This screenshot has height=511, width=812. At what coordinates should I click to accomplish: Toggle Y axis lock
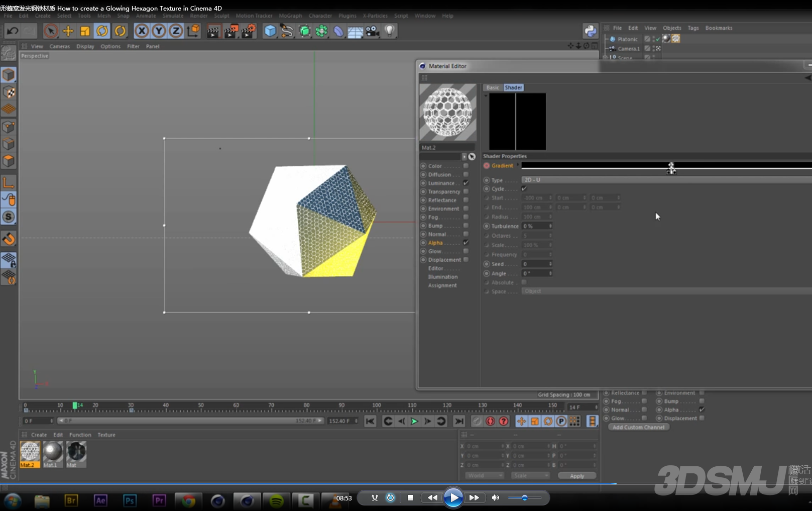(x=159, y=31)
